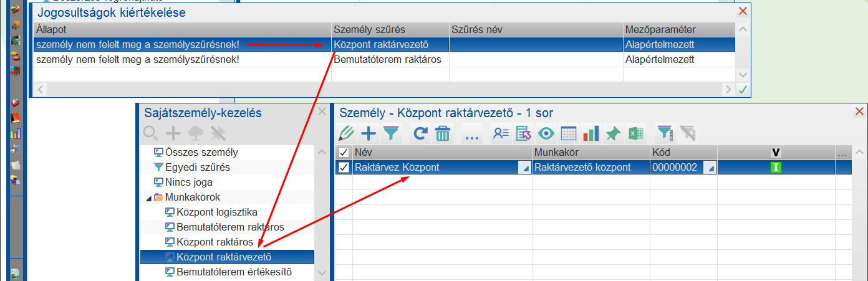This screenshot has width=868, height=281.
Task: Open the three-dots more options button
Action: pos(471,135)
